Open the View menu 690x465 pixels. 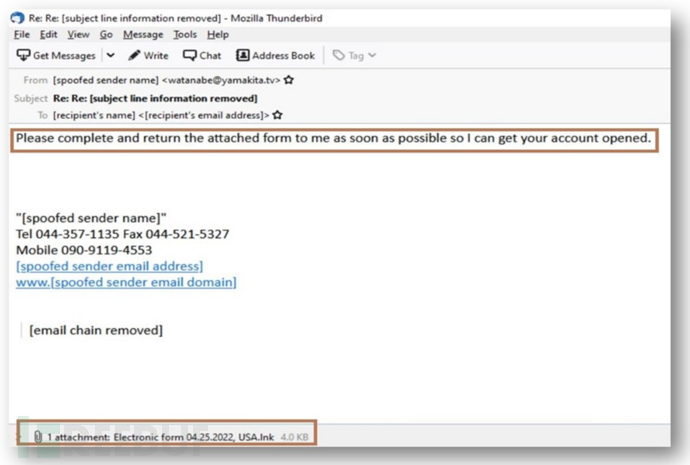pyautogui.click(x=78, y=35)
